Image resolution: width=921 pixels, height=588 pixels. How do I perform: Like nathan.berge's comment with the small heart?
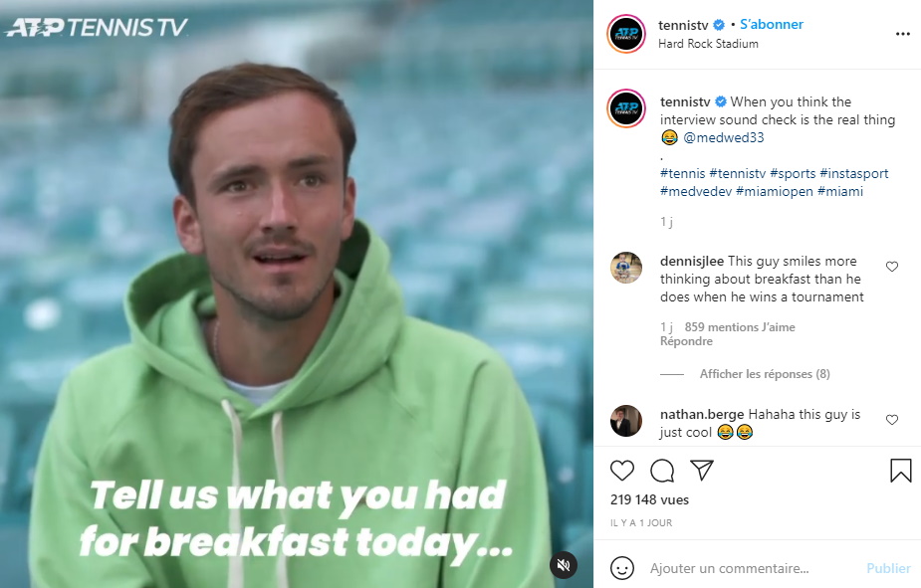[892, 420]
